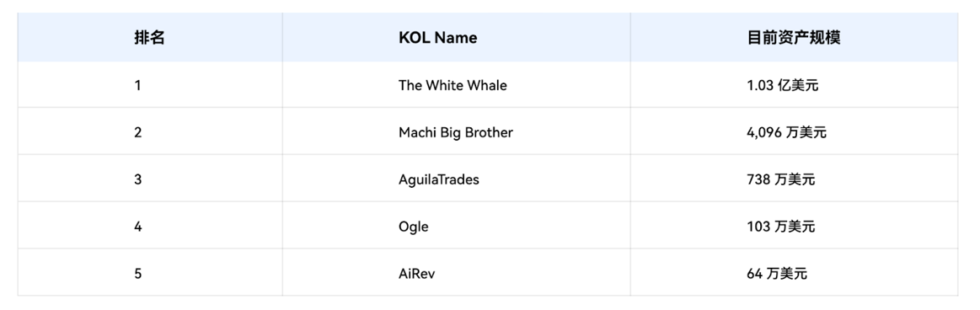Select The White Whale name cell
The width and height of the screenshot is (980, 310).
453,85
